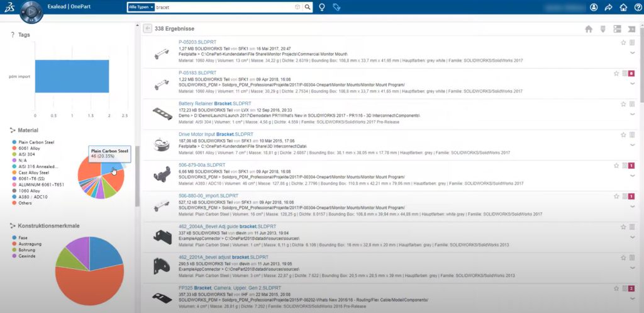Click the search field containing bracet
644x313 pixels.
pyautogui.click(x=224, y=8)
